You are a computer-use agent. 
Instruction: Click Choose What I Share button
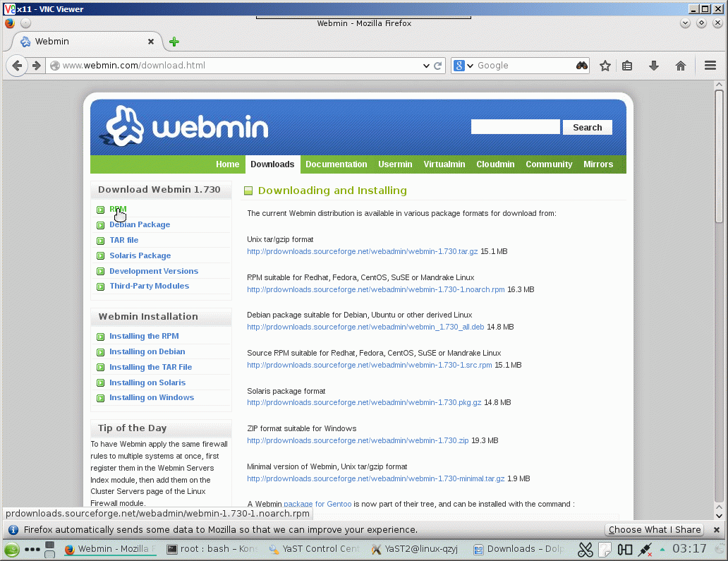[x=655, y=529]
